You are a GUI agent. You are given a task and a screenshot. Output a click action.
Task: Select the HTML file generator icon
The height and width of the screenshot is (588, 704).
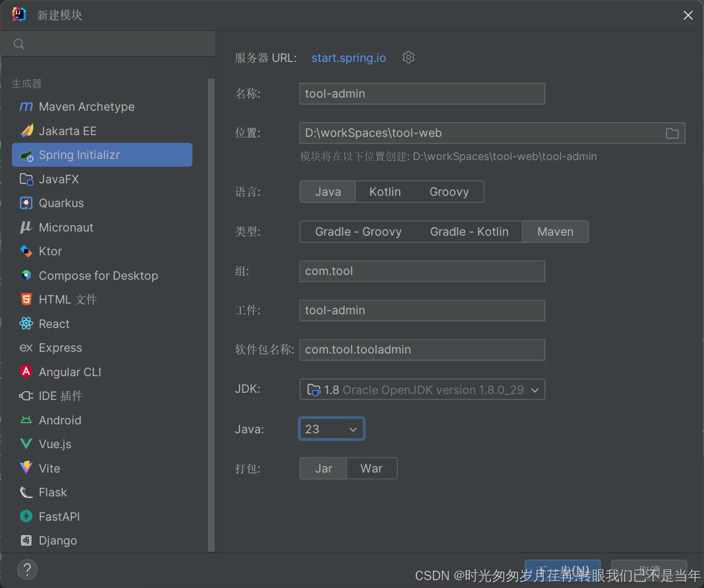click(x=26, y=299)
